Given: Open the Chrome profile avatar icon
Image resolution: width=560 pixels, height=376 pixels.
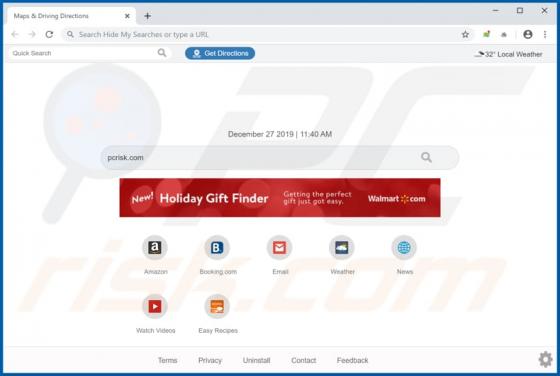Looking at the screenshot, I should click(x=528, y=34).
